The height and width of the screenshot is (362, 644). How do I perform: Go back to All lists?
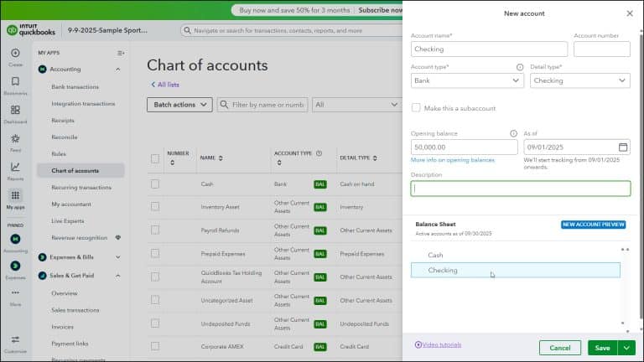(165, 85)
